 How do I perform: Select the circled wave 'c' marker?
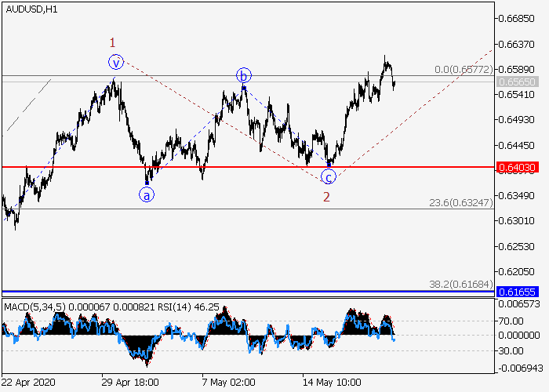pos(329,176)
